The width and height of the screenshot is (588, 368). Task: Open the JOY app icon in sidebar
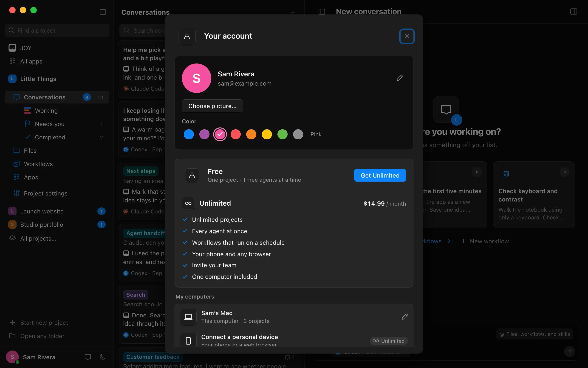(x=12, y=48)
